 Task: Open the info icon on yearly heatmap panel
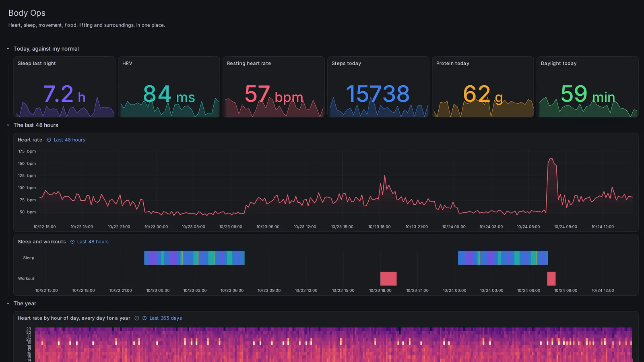point(137,318)
